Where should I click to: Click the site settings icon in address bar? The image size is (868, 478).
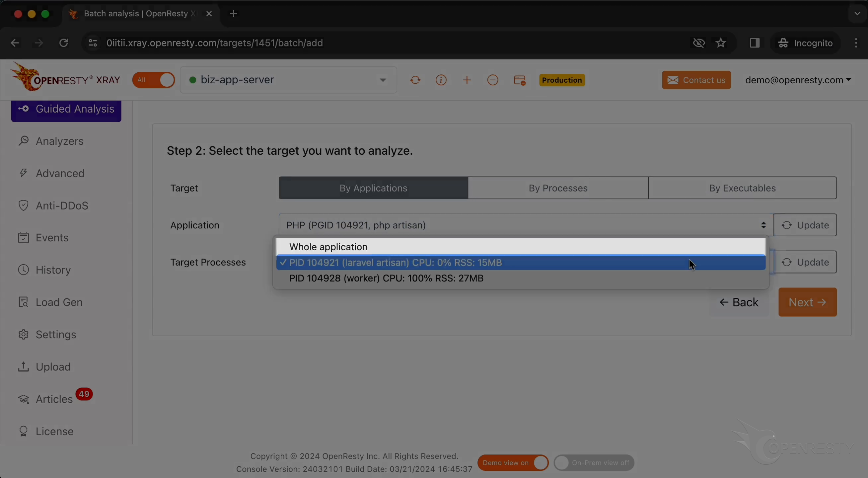[93, 43]
